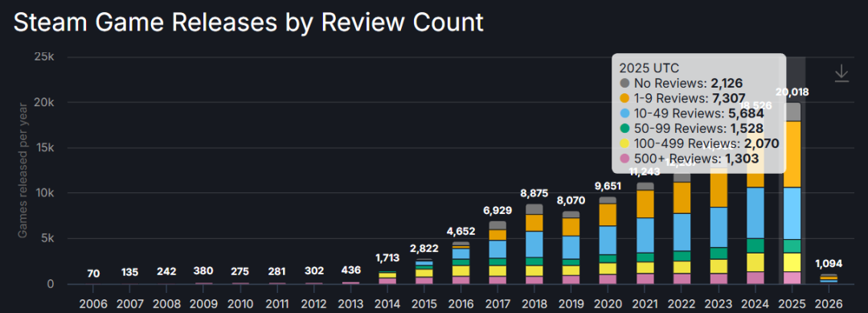This screenshot has width=868, height=313.
Task: Click the 2010 x-axis year label
Action: 240,303
